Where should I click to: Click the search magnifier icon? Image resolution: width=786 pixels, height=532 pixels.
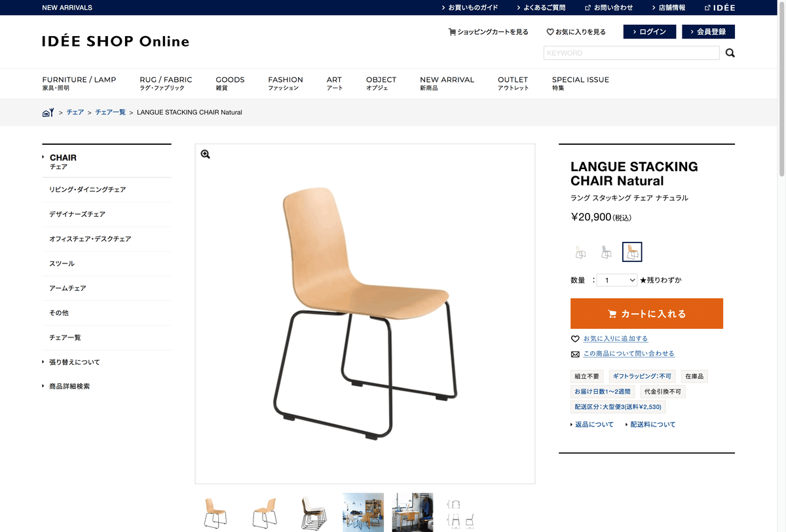click(x=730, y=53)
